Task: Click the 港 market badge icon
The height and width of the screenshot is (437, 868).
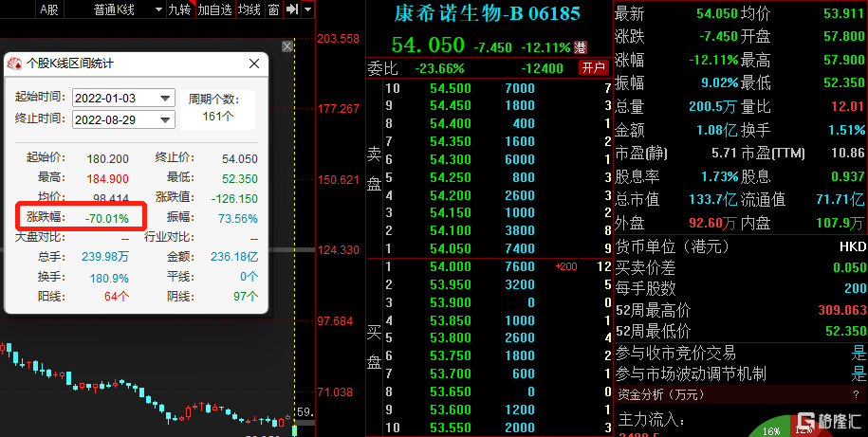Action: pos(581,47)
